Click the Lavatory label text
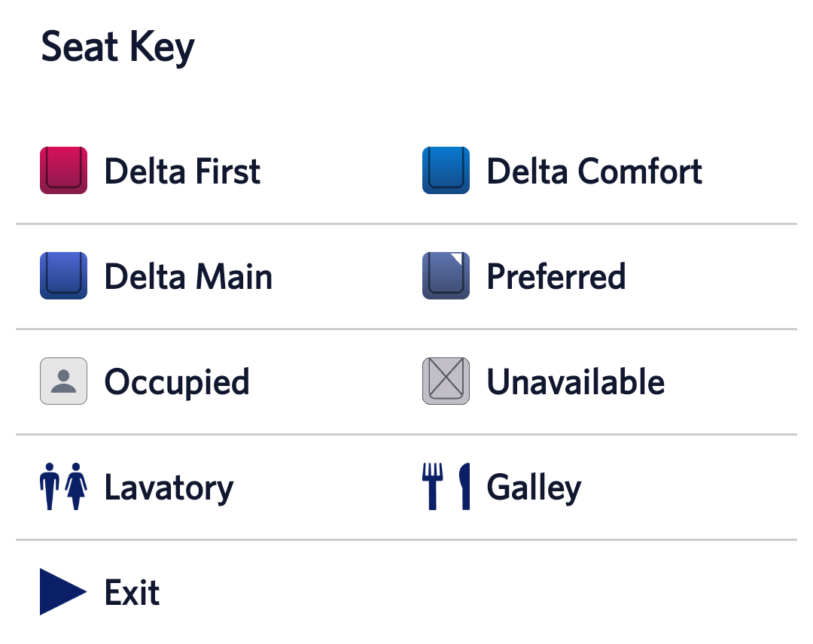 (169, 488)
